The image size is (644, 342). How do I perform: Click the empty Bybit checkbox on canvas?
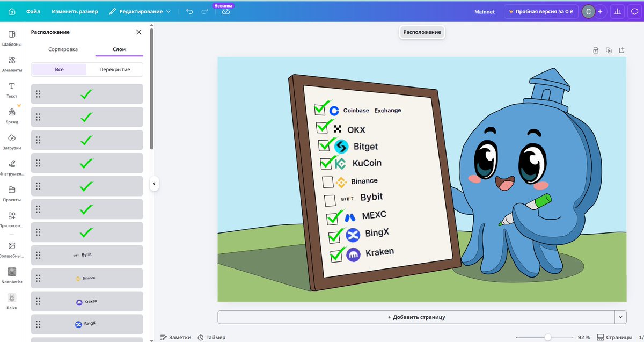coord(330,201)
